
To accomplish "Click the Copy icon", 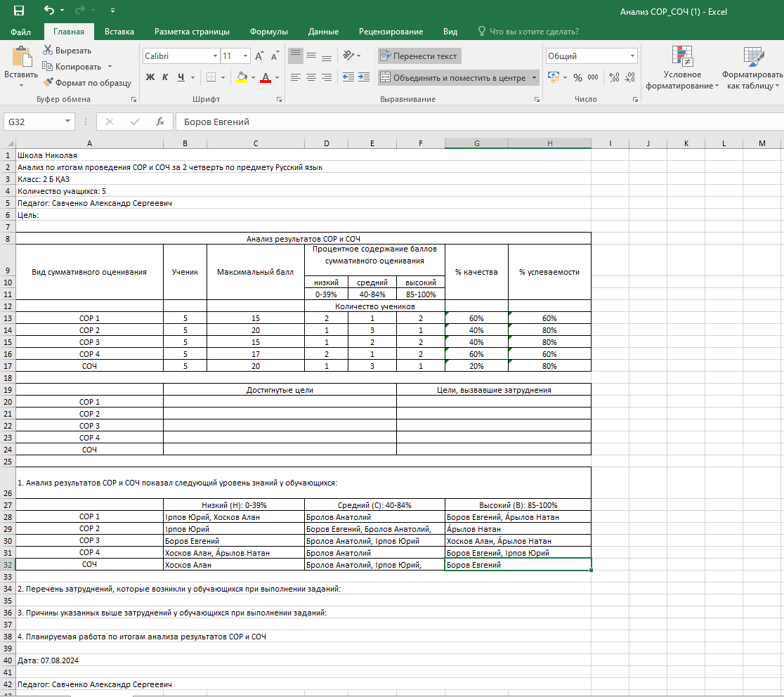I will coord(48,66).
